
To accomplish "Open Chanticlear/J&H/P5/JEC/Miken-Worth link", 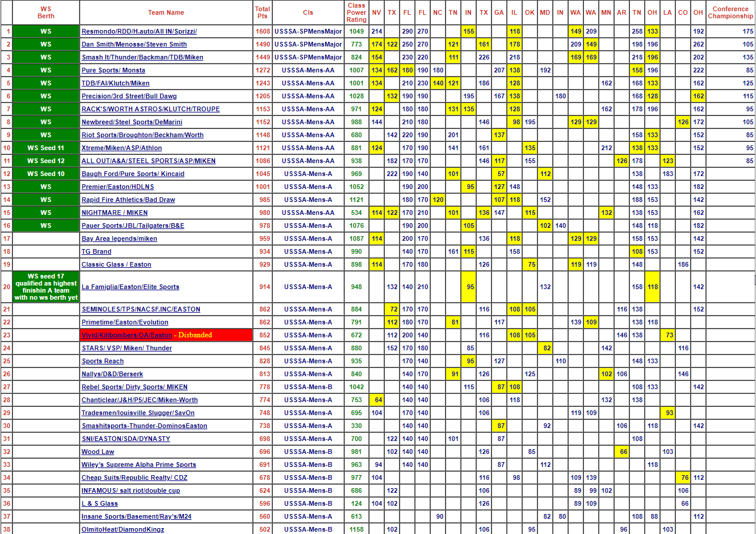I will [140, 400].
